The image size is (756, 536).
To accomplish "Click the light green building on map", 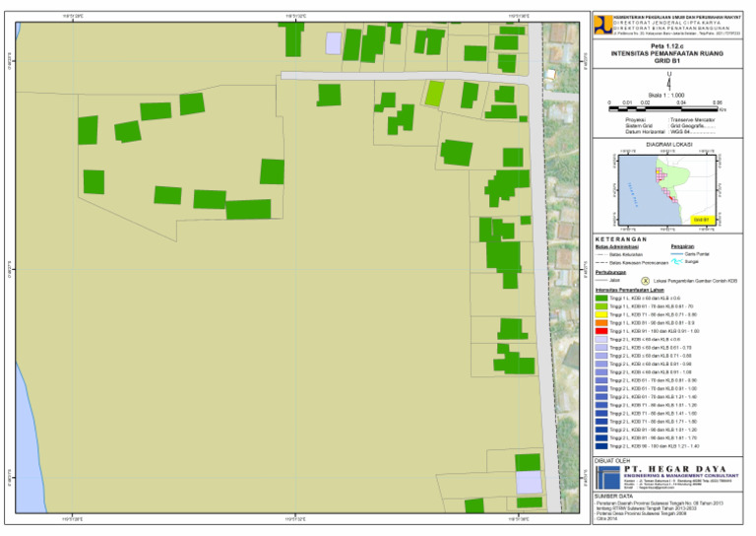I will (433, 94).
